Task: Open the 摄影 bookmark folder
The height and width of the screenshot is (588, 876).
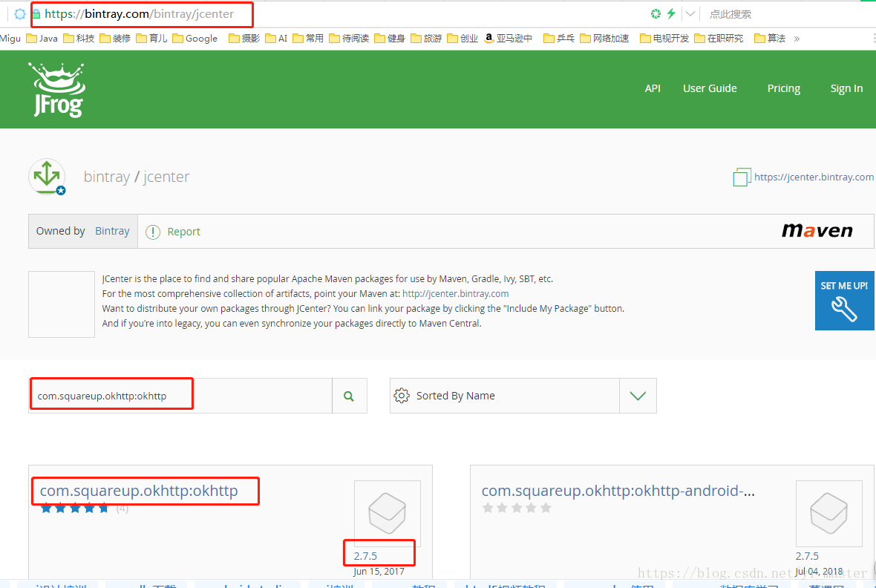Action: [x=244, y=38]
